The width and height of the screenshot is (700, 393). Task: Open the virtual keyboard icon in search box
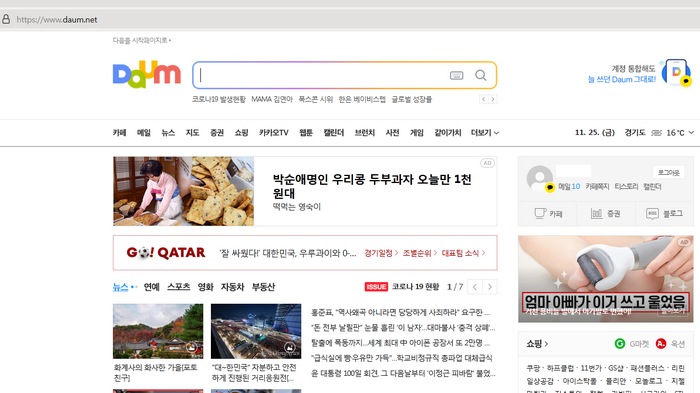pos(456,75)
